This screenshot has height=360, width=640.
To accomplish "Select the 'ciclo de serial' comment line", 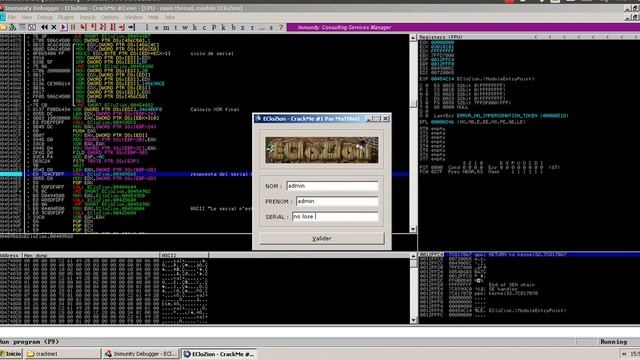I will pyautogui.click(x=212, y=53).
